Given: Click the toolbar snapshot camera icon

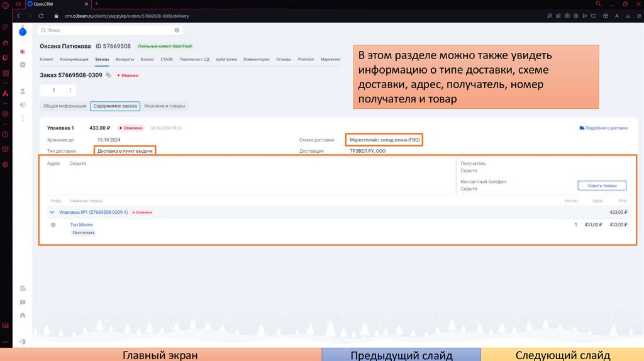Looking at the screenshot, I should coord(567,16).
